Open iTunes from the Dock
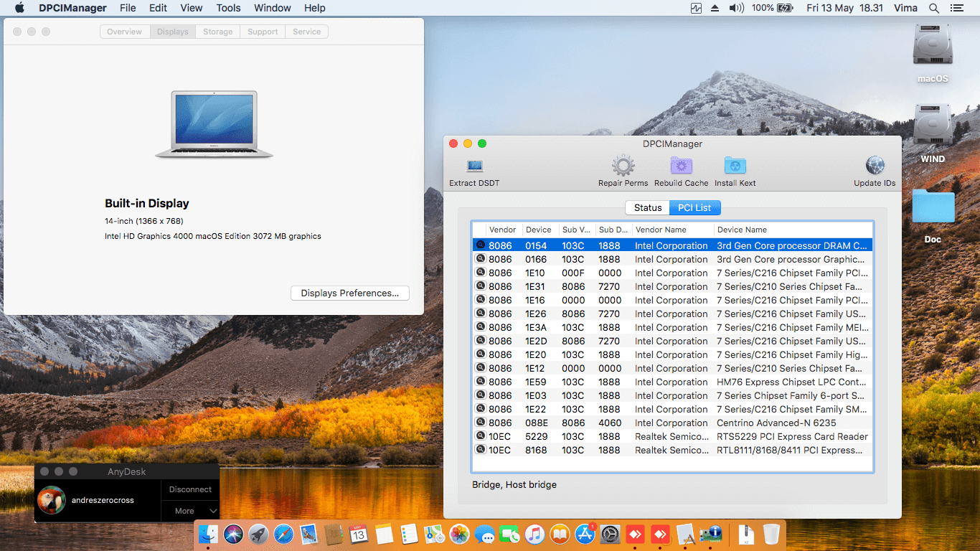 tap(534, 534)
